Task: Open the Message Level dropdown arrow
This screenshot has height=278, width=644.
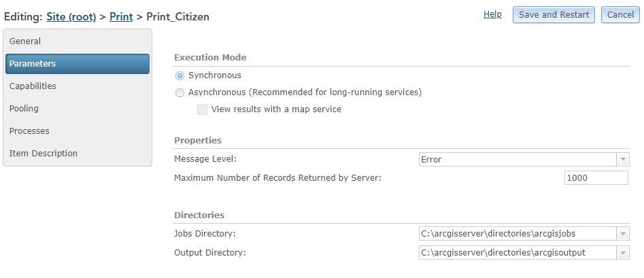Action: click(623, 160)
